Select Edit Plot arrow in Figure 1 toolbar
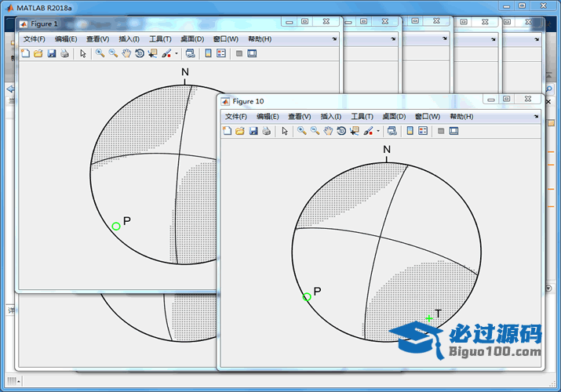 pyautogui.click(x=83, y=53)
